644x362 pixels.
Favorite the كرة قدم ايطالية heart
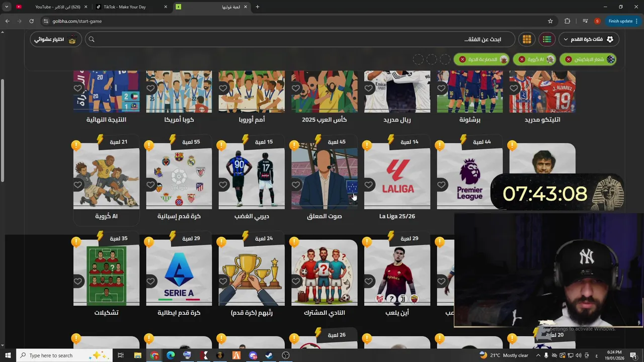[150, 282]
